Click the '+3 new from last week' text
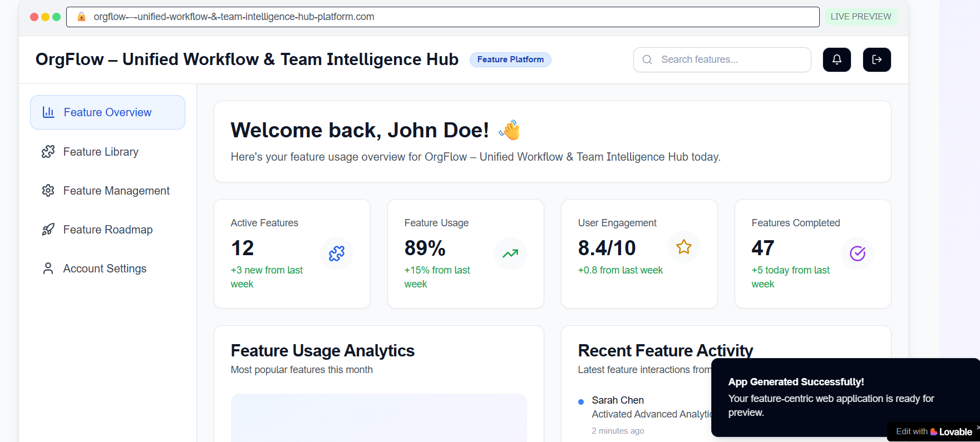980x442 pixels. (x=267, y=277)
